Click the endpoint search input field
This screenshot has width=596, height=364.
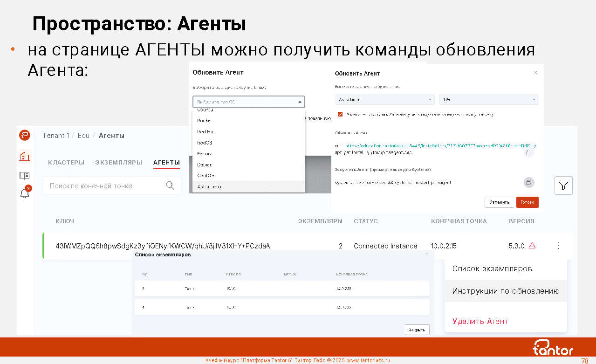point(105,185)
